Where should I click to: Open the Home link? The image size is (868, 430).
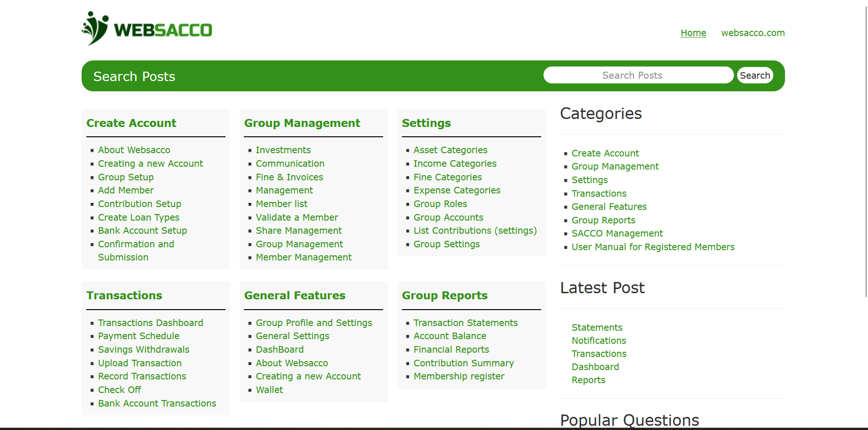(693, 33)
